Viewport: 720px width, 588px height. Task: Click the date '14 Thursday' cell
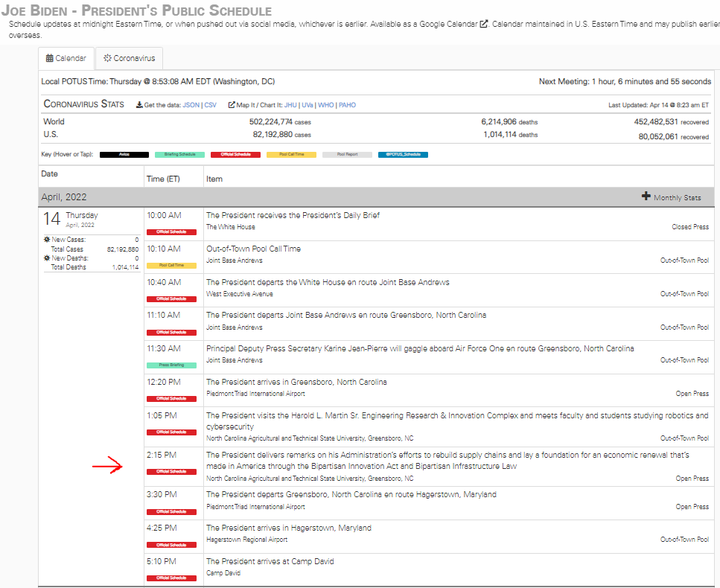pos(71,219)
